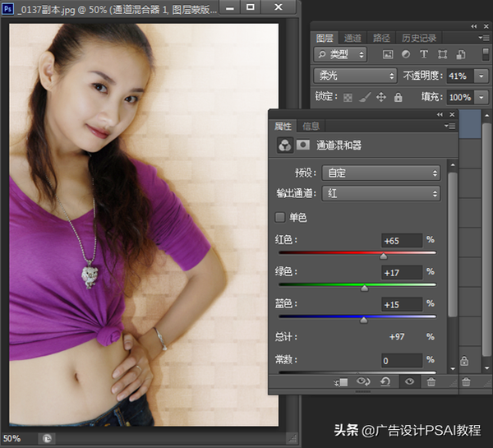This screenshot has width=493, height=448.
Task: Click the clip to layer icon
Action: click(342, 382)
